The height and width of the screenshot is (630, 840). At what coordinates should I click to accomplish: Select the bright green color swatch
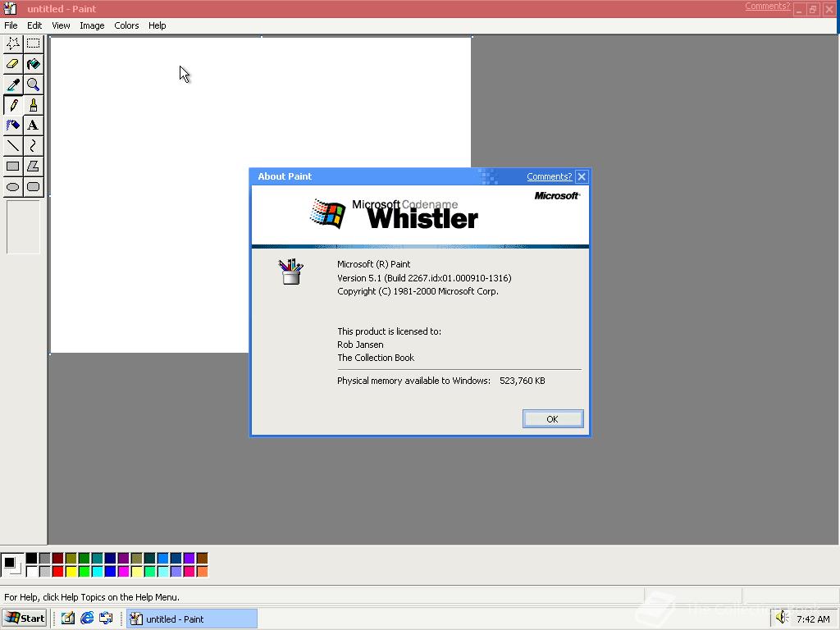pyautogui.click(x=84, y=572)
